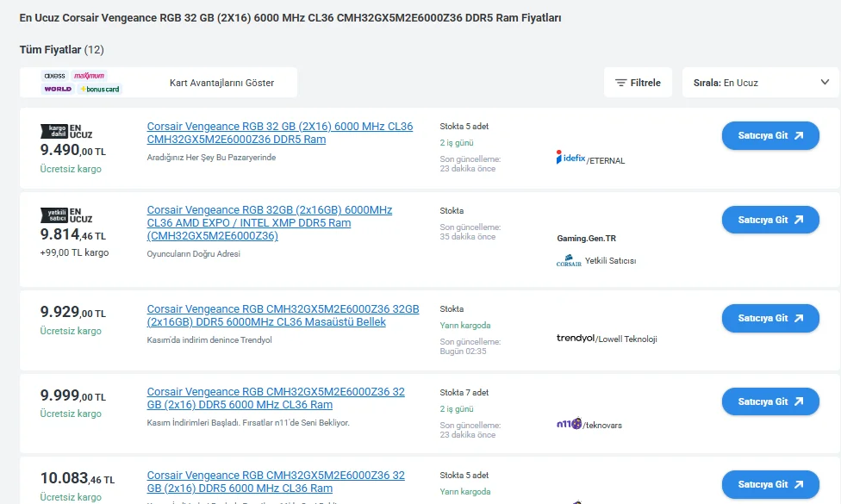Viewport: 841px width, 504px height.
Task: Click Yetkili Satıcısı label text
Action: (610, 260)
